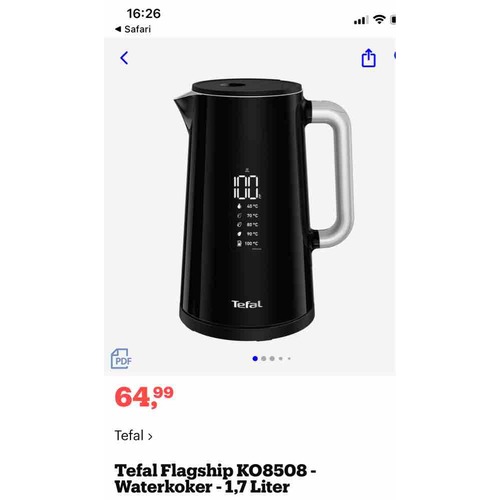Open the PDF document icon
Image resolution: width=500 pixels, height=500 pixels.
[x=121, y=359]
